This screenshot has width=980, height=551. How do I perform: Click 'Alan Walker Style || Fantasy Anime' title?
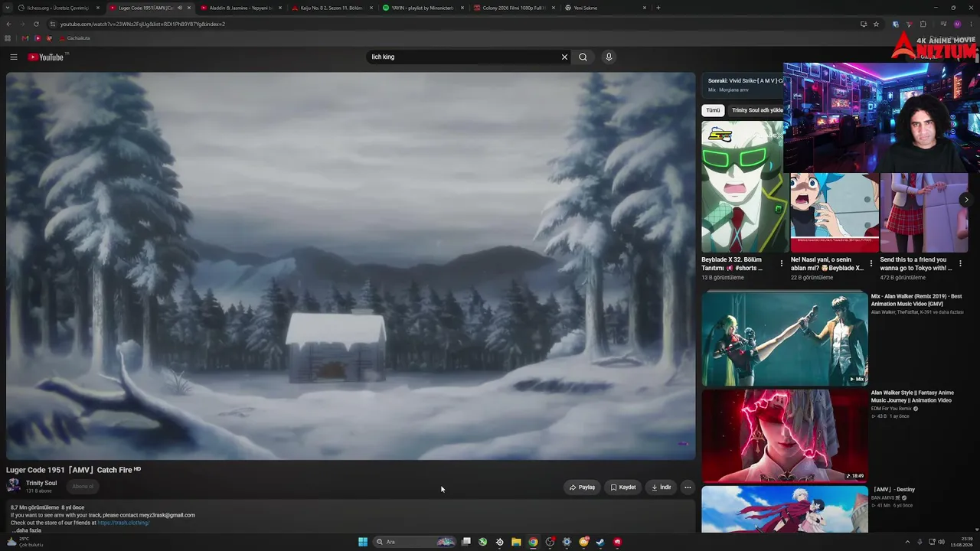pyautogui.click(x=912, y=396)
